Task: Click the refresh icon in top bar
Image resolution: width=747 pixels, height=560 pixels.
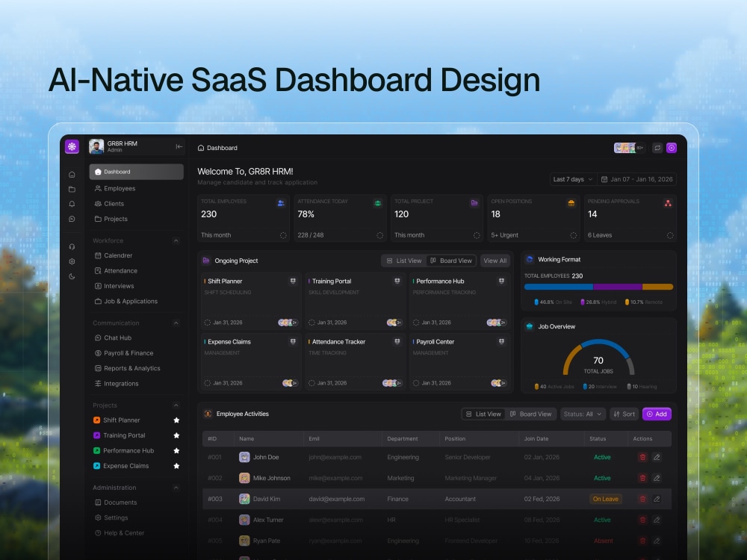Action: [657, 148]
